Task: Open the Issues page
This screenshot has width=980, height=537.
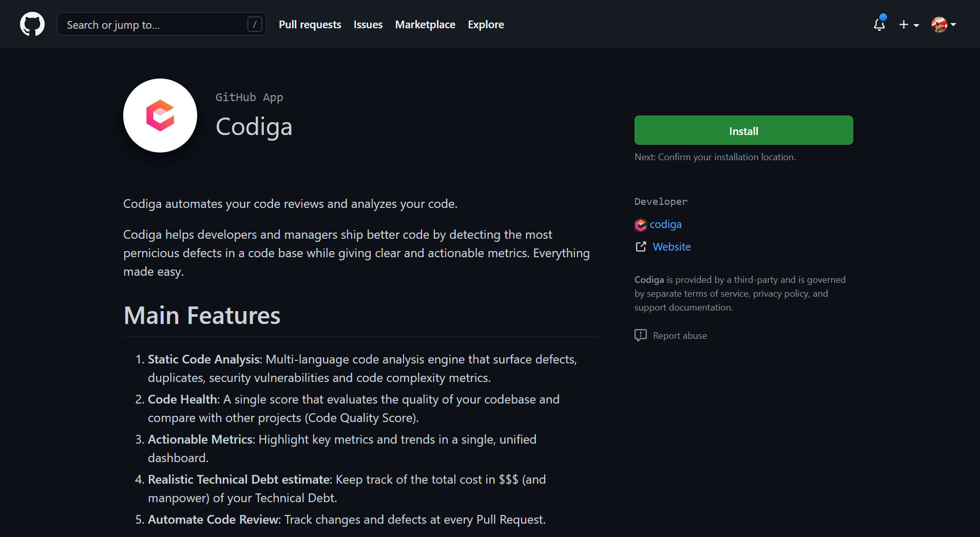Action: click(368, 24)
